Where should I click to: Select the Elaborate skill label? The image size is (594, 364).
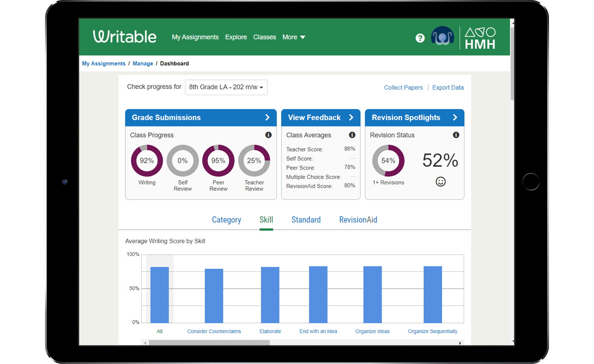270,331
